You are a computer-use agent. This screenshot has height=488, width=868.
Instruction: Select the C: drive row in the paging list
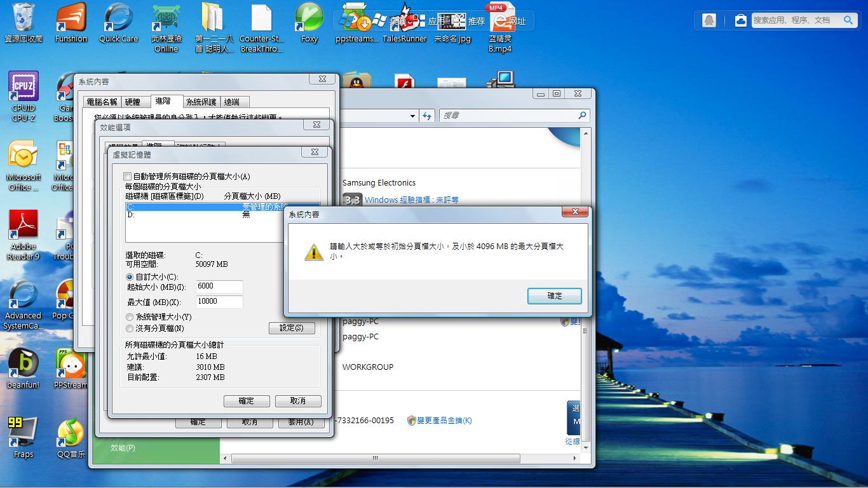click(222, 207)
